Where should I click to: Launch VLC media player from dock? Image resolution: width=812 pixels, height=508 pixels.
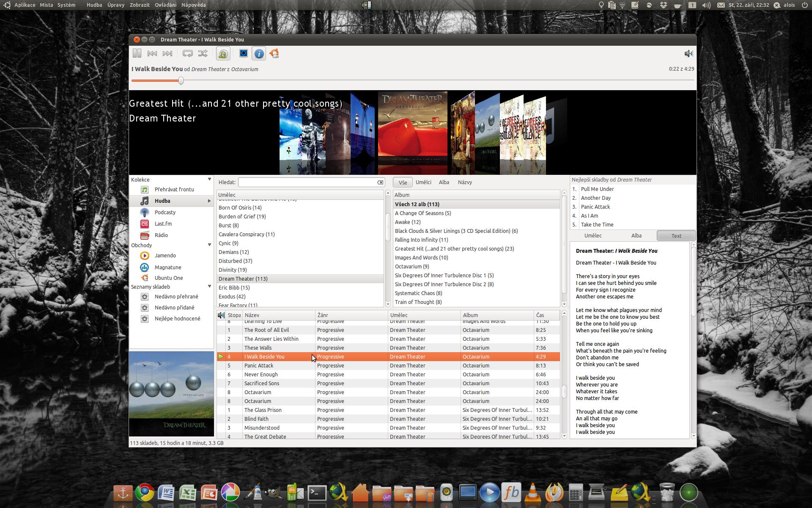click(x=533, y=493)
